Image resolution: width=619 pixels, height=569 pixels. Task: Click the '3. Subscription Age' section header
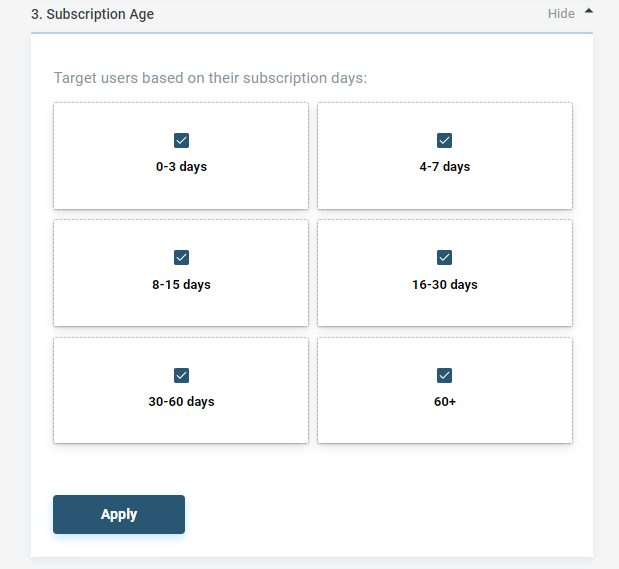click(x=92, y=14)
